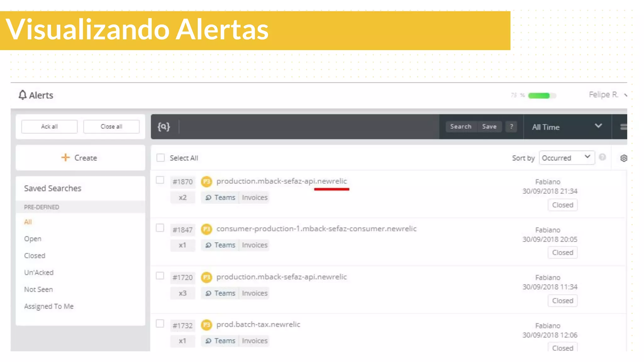Click Teams tag icon on alert #1732
644x362 pixels.
tap(208, 341)
